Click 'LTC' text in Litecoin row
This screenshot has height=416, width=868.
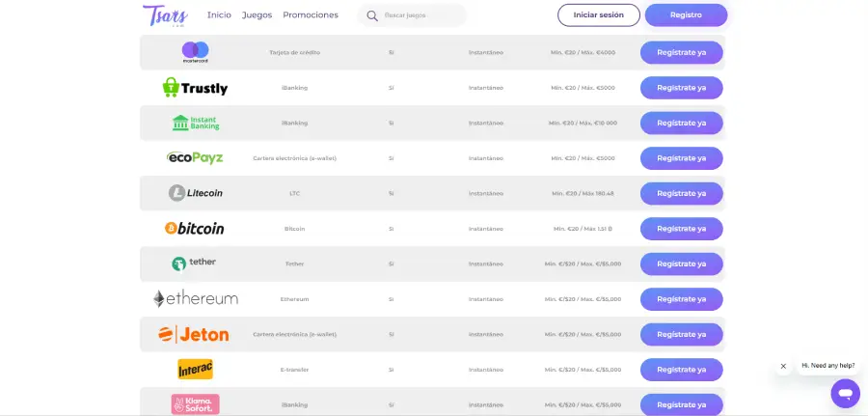294,193
